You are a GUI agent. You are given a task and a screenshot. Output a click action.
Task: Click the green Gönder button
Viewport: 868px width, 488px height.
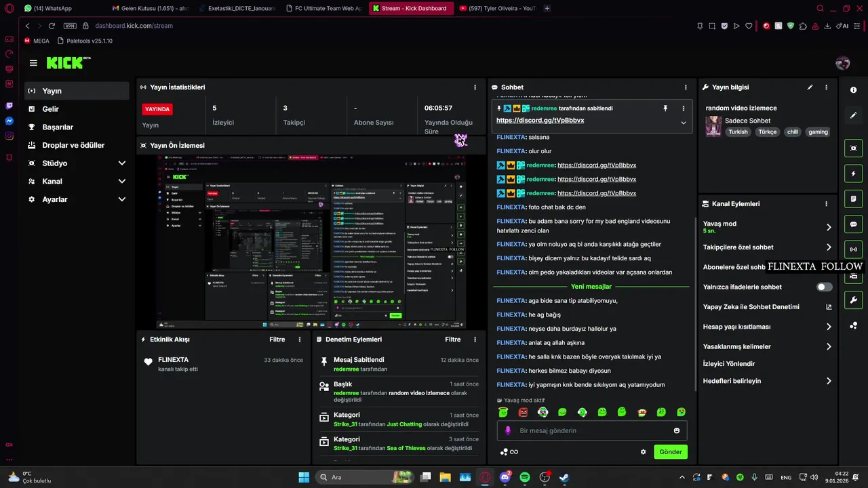671,452
